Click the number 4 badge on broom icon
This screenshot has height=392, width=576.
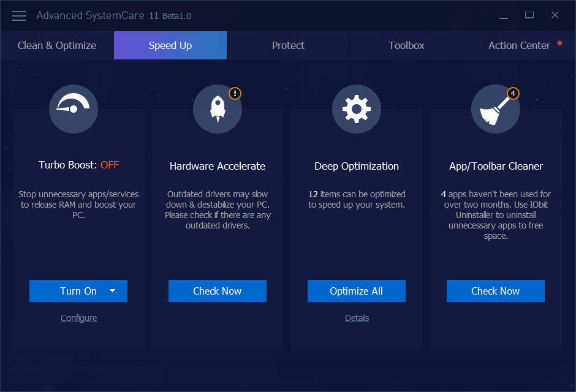[x=513, y=93]
